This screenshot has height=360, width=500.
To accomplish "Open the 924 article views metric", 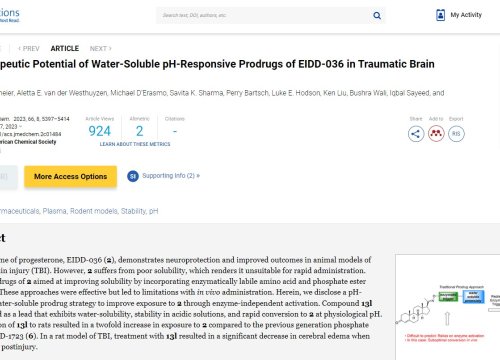I will pyautogui.click(x=99, y=131).
